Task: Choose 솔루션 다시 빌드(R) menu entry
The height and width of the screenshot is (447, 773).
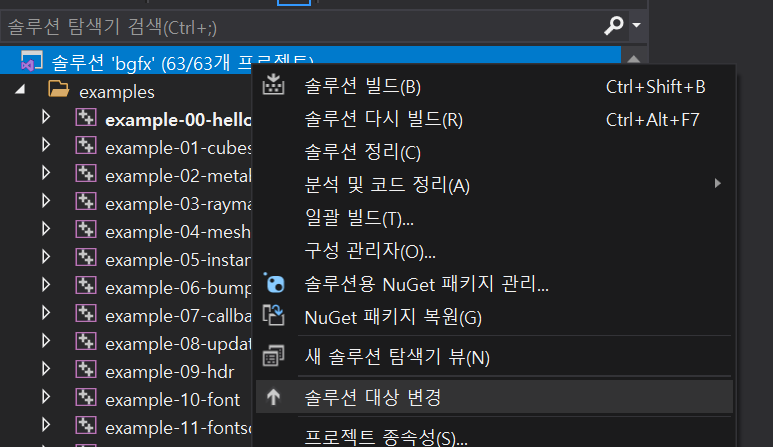Action: [x=494, y=120]
